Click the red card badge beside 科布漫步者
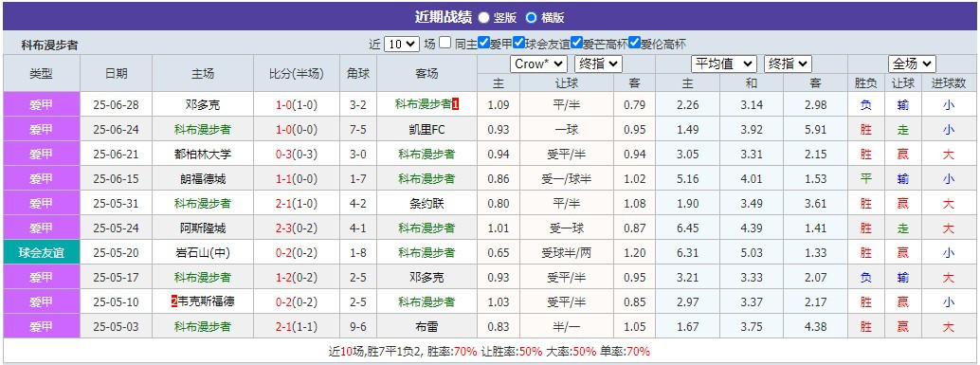Viewport: 980px width, 365px height. pos(456,104)
